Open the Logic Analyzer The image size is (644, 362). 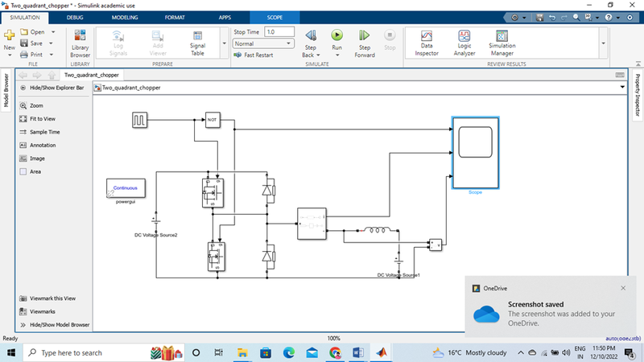point(464,43)
